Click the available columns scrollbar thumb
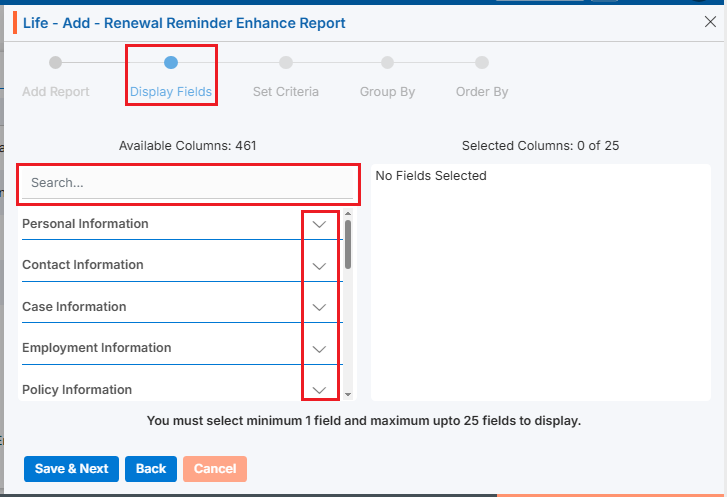 click(348, 244)
